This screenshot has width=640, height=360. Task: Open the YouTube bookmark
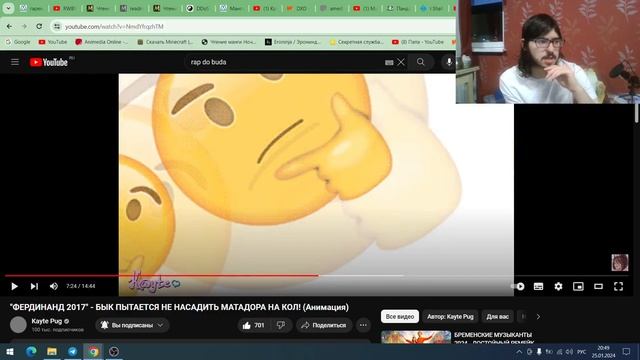[x=53, y=42]
